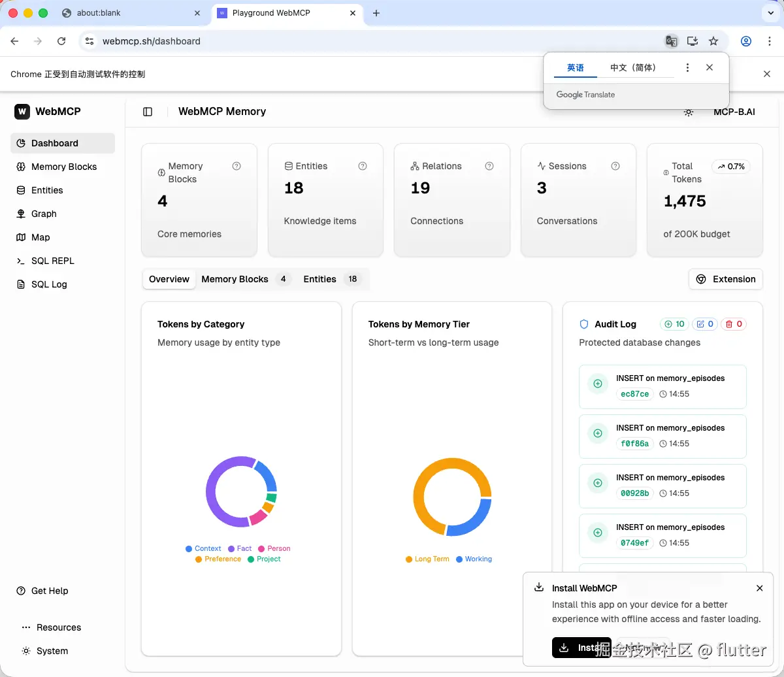Click Install in the Install WebMCP prompt
Image resolution: width=784 pixels, height=677 pixels.
(581, 648)
